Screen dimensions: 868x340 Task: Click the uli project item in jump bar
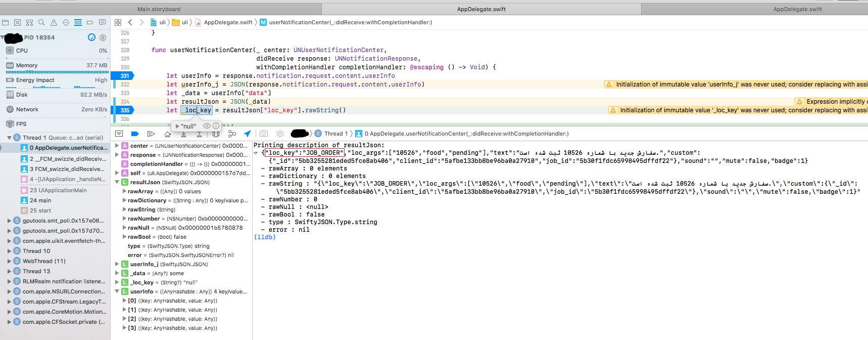[159, 22]
